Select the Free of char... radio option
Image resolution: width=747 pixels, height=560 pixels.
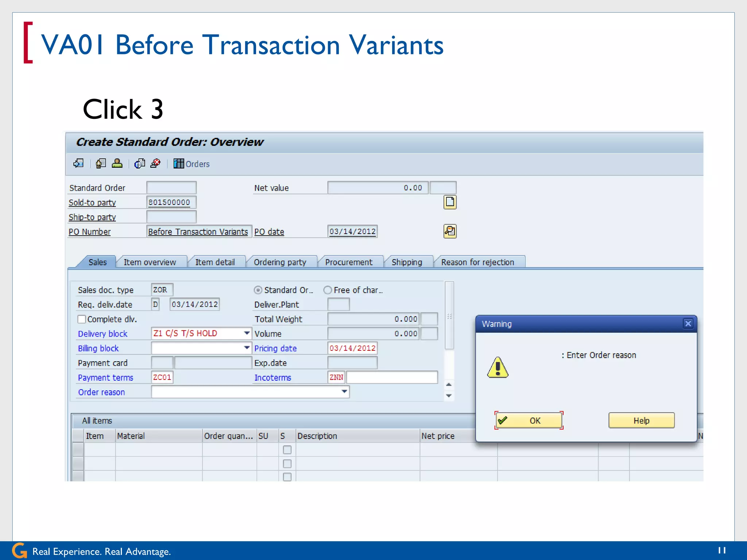(x=328, y=290)
